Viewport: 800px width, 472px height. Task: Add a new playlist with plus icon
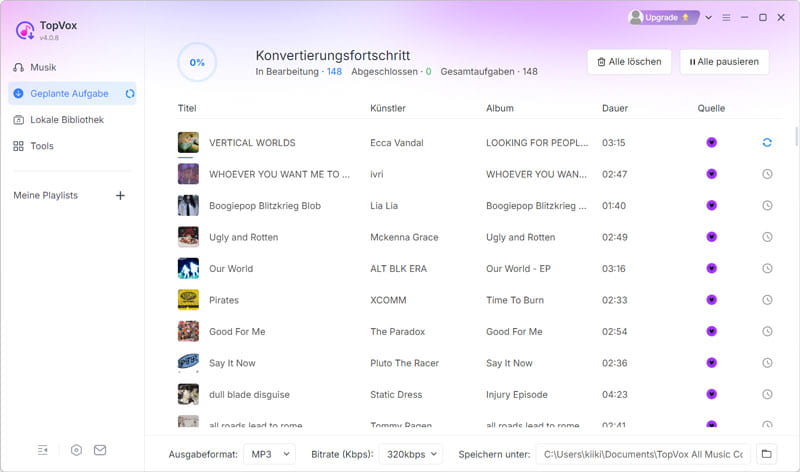click(x=120, y=195)
